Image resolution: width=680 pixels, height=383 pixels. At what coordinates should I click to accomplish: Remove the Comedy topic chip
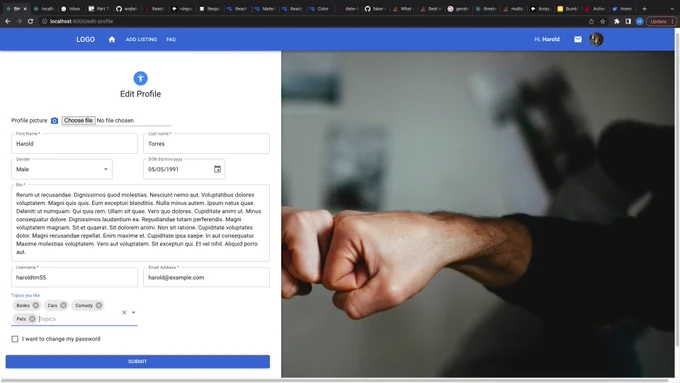click(99, 305)
